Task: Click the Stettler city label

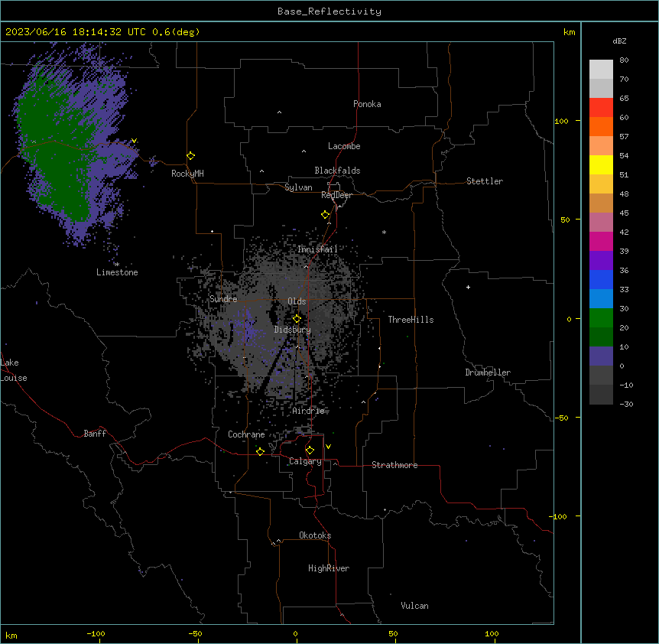Action: pyautogui.click(x=485, y=181)
